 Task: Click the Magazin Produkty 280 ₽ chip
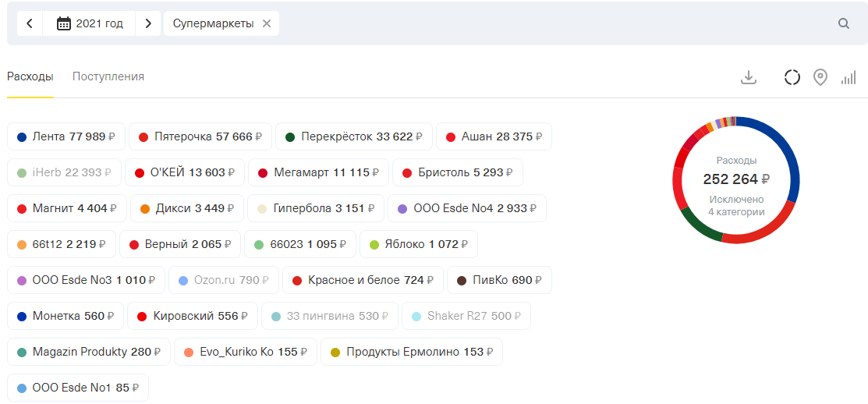tap(89, 352)
